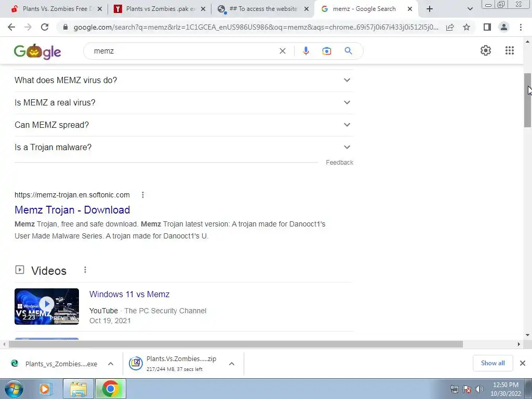Open Google apps grid
Viewport: 532px width, 399px height.
(x=510, y=50)
